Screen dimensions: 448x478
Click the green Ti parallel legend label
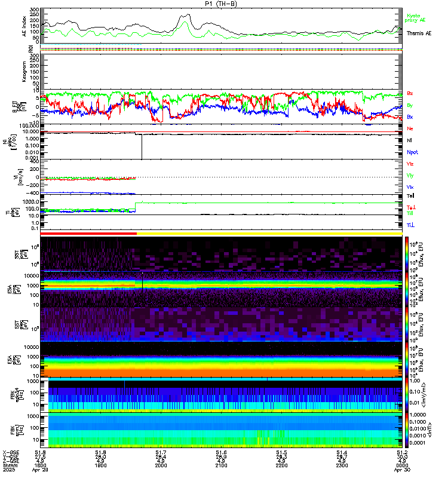(x=410, y=213)
